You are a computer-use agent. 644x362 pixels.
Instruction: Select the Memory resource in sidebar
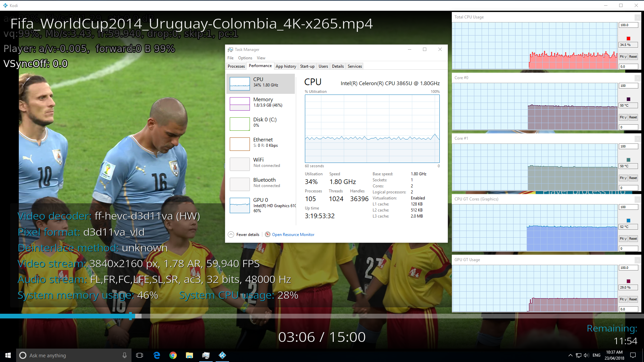pyautogui.click(x=261, y=104)
